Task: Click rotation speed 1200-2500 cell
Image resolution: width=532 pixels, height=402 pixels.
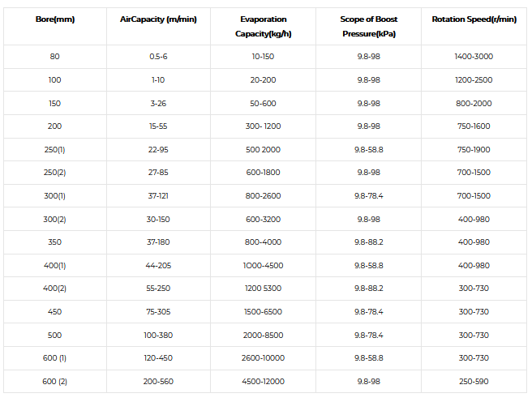Action: pos(474,80)
